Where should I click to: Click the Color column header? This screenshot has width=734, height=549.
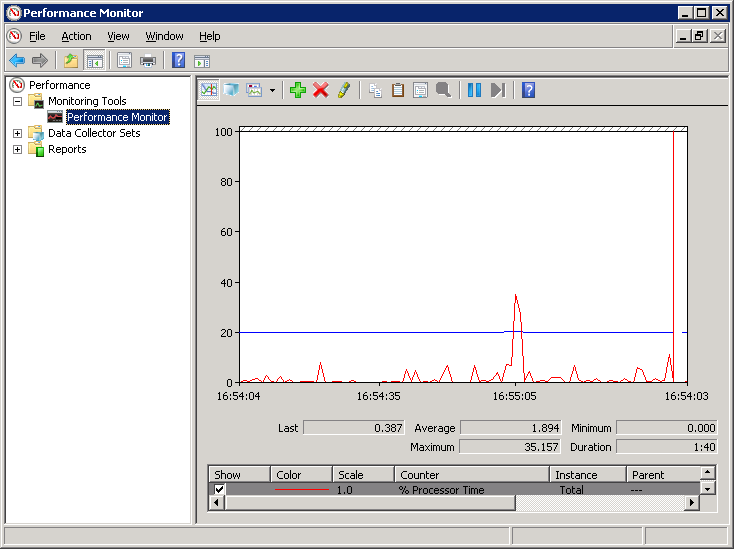[301, 475]
